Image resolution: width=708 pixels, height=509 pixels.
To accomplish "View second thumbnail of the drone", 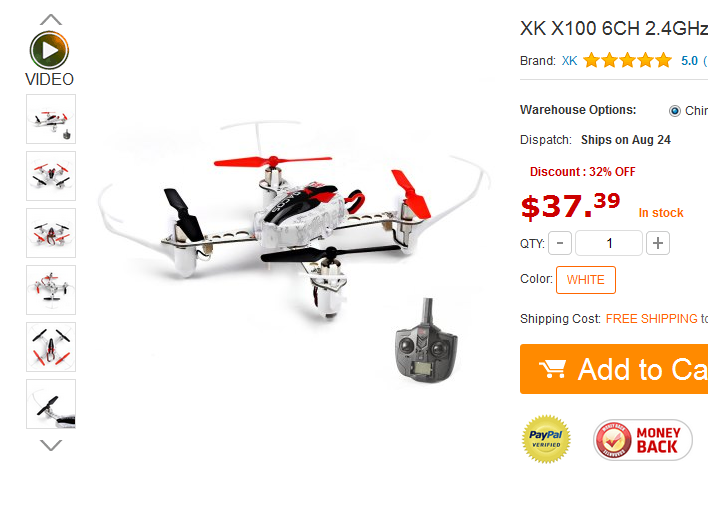I will [51, 176].
